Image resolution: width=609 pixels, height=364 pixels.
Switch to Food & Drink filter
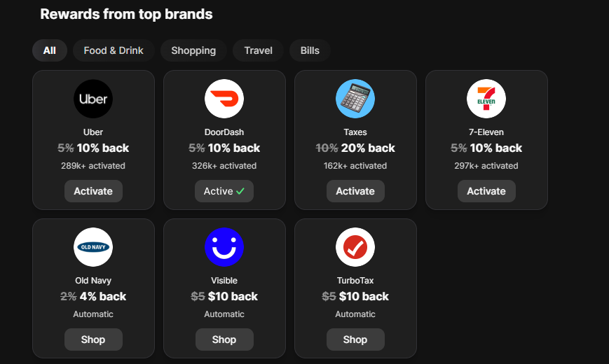114,50
